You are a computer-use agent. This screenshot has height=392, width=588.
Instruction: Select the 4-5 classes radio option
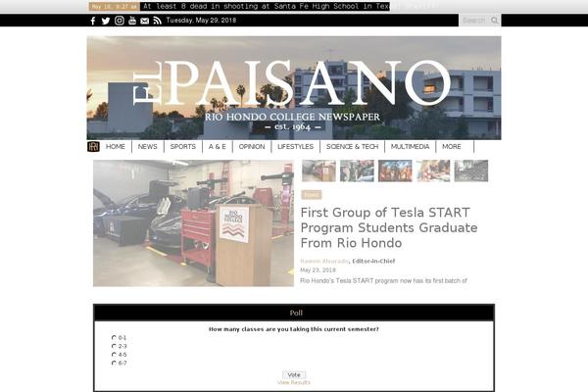pos(114,355)
